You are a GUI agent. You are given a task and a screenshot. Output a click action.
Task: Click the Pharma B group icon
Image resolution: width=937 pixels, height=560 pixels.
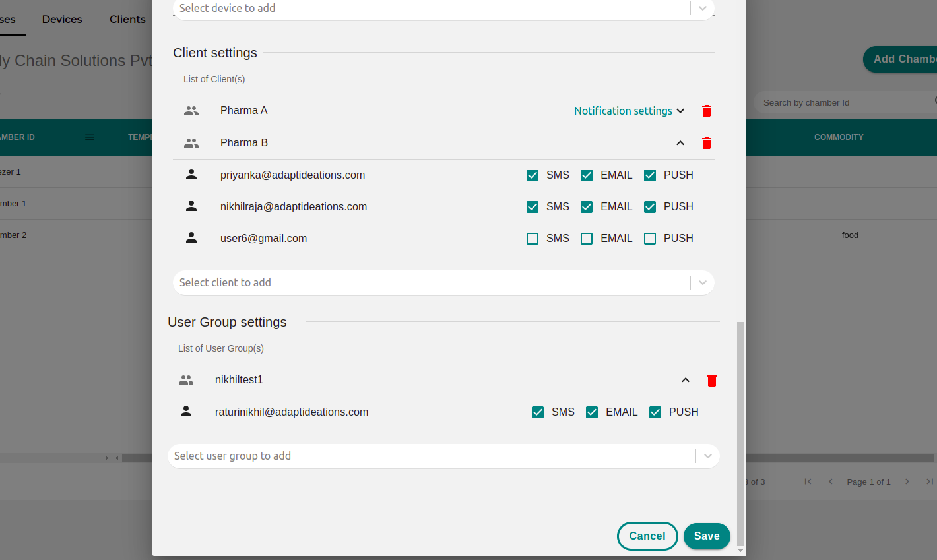pyautogui.click(x=191, y=143)
